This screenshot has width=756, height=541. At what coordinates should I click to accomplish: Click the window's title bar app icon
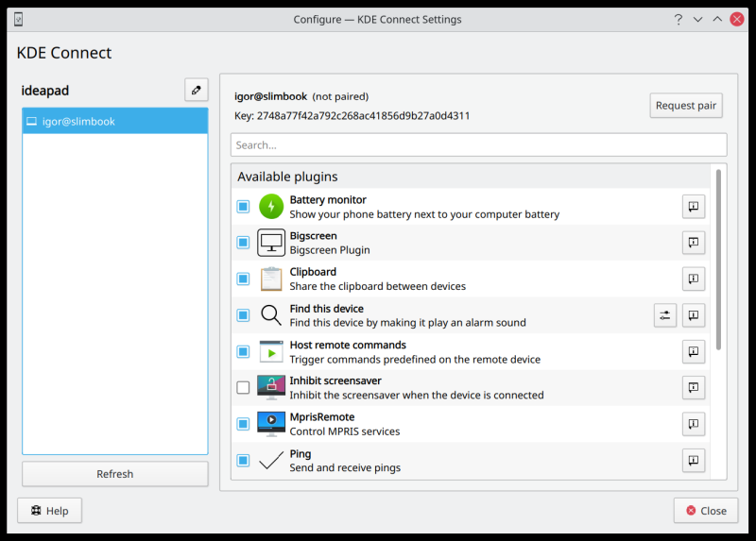click(18, 19)
